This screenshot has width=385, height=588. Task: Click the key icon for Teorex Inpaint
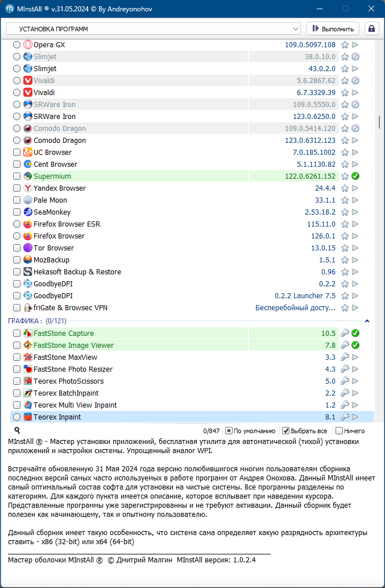tap(345, 417)
